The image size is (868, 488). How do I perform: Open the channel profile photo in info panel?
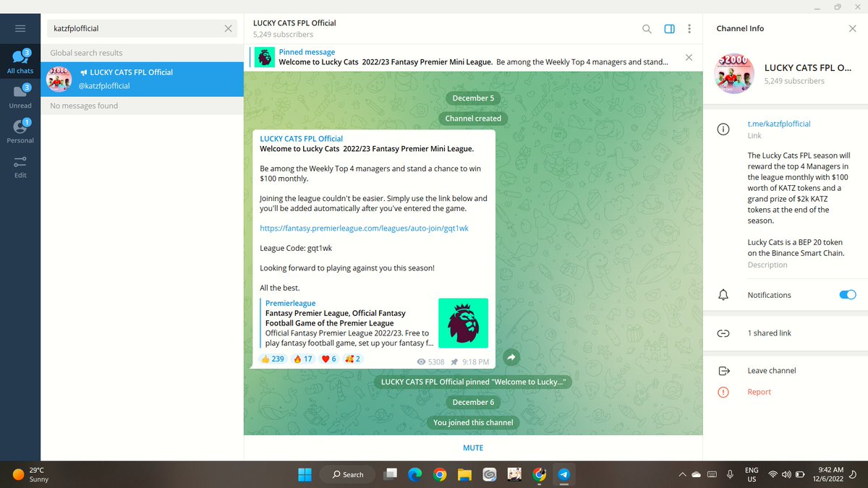pyautogui.click(x=735, y=74)
